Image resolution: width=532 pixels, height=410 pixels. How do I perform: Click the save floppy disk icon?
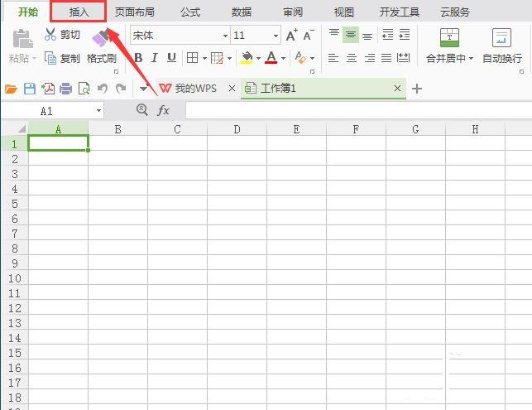point(30,89)
